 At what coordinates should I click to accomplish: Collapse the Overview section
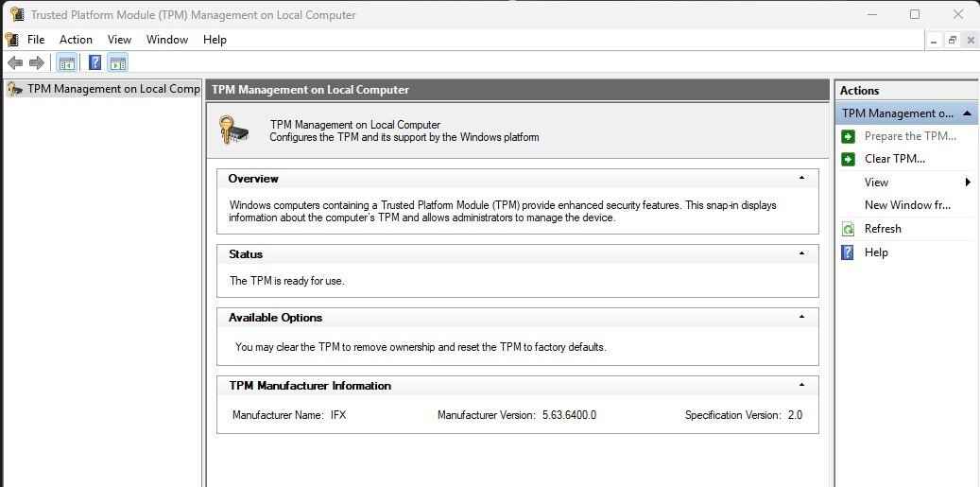[x=802, y=178]
